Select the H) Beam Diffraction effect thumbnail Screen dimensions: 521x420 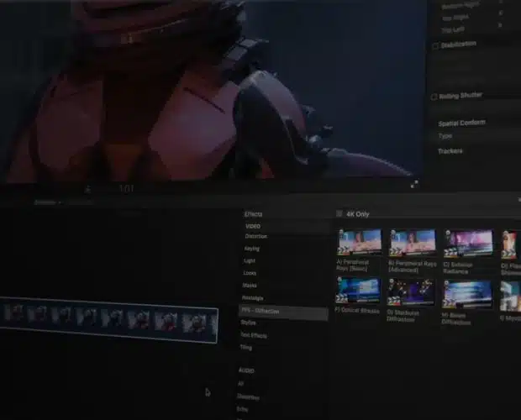coord(467,295)
